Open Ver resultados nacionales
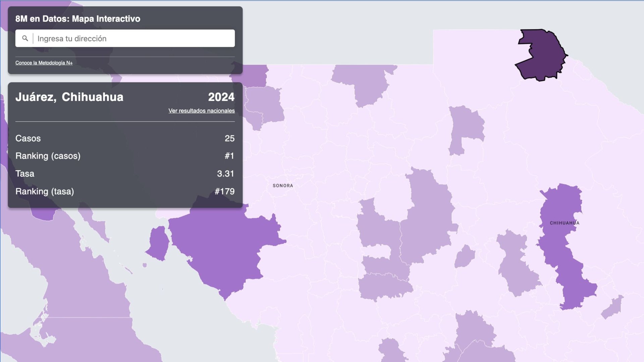This screenshot has width=644, height=362. [202, 111]
